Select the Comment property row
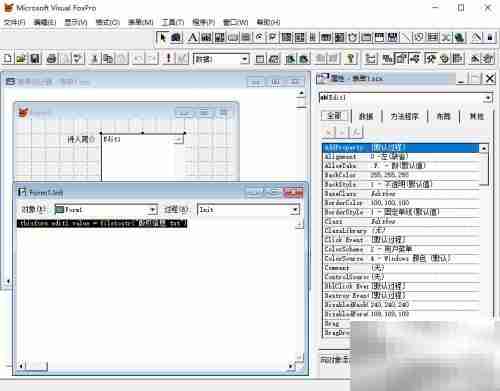Viewport: 500px width, 391px height. pos(401,268)
